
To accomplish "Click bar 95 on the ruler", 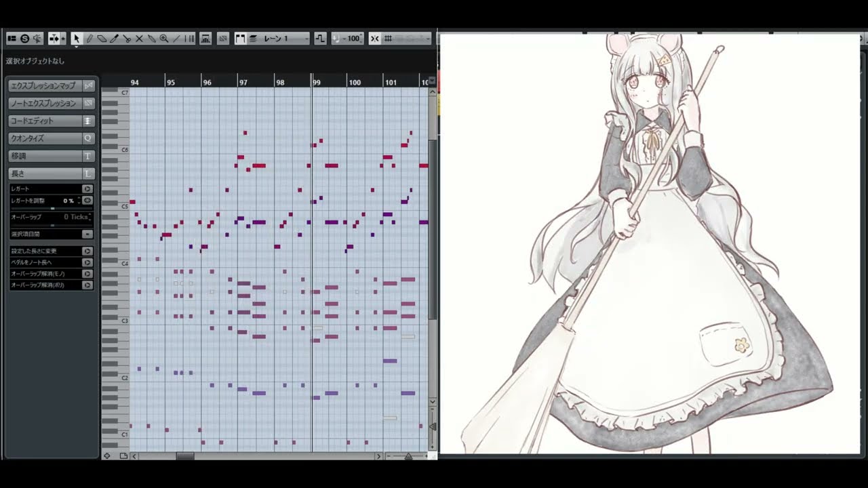I will coord(170,82).
